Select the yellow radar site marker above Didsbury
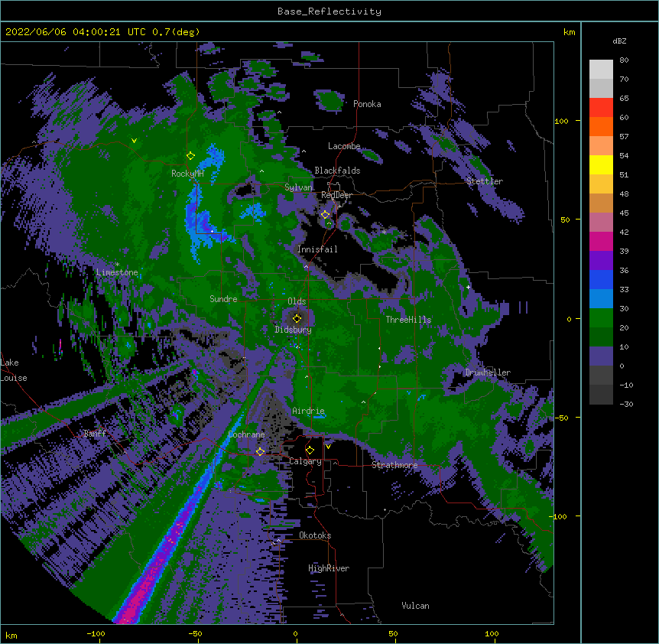Viewport: 659px width, 644px height. point(297,319)
